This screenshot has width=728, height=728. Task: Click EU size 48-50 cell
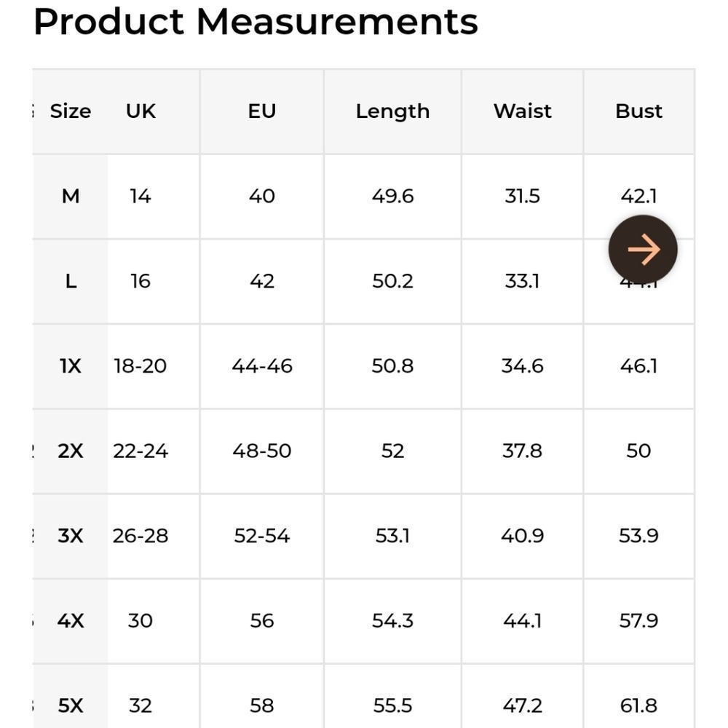click(x=262, y=451)
